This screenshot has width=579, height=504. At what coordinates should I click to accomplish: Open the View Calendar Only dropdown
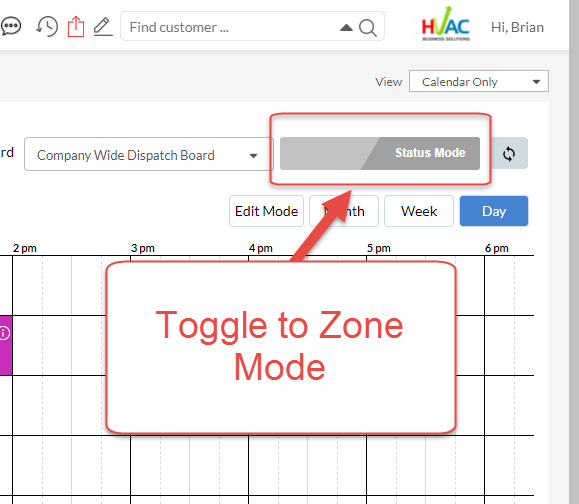click(479, 81)
